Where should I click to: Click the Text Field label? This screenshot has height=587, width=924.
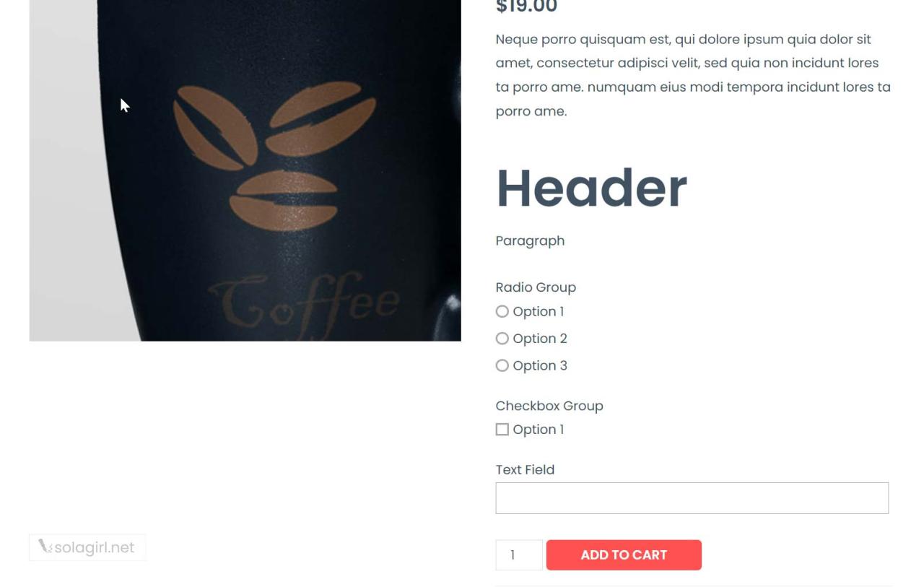pyautogui.click(x=525, y=470)
